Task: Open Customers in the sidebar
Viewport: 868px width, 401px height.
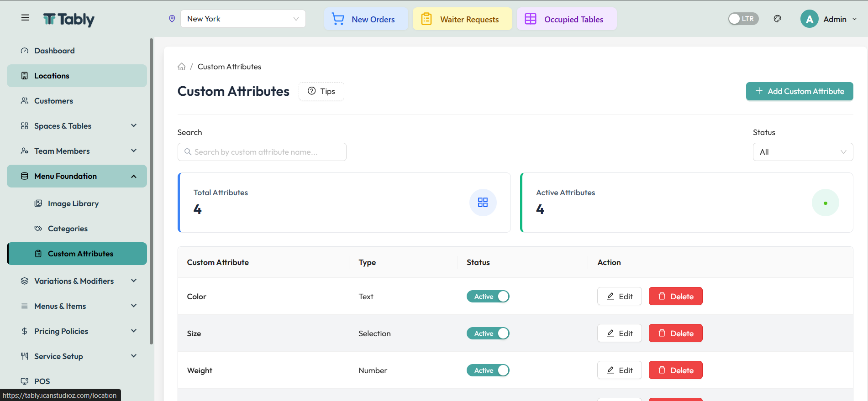Action: pyautogui.click(x=77, y=101)
